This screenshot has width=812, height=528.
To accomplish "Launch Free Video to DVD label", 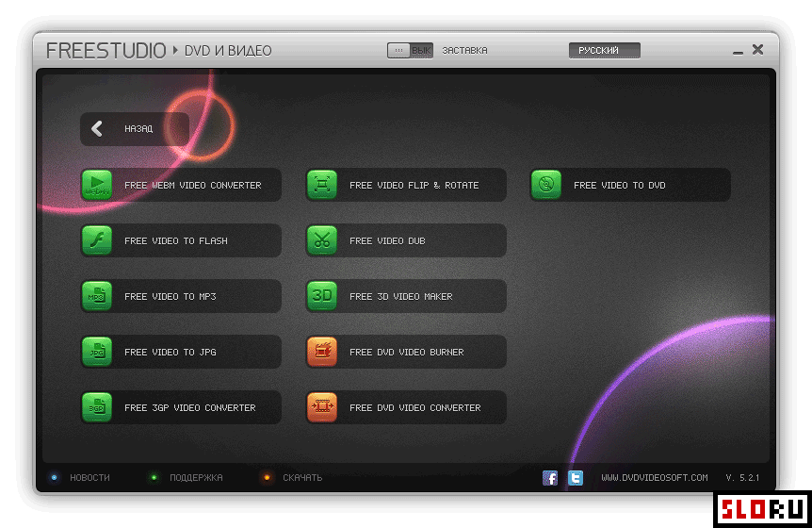I will pyautogui.click(x=619, y=185).
